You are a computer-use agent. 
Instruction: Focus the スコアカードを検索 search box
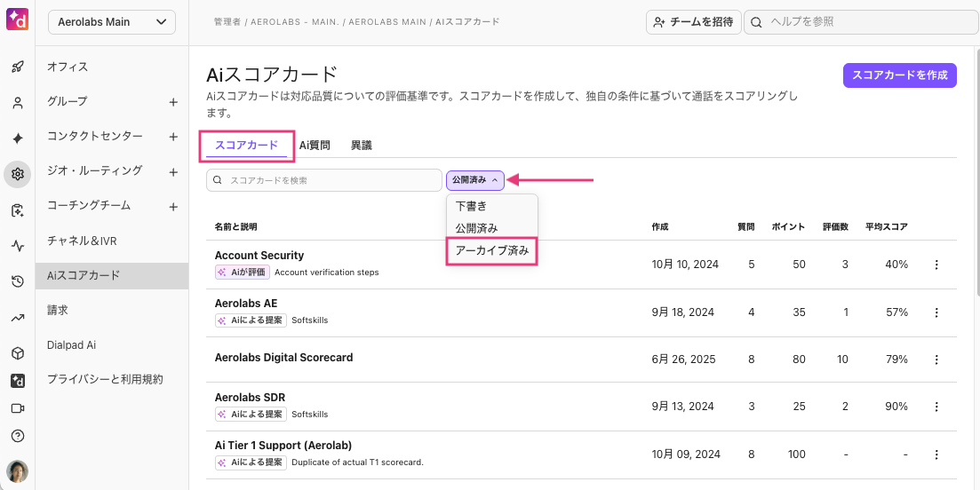click(323, 180)
